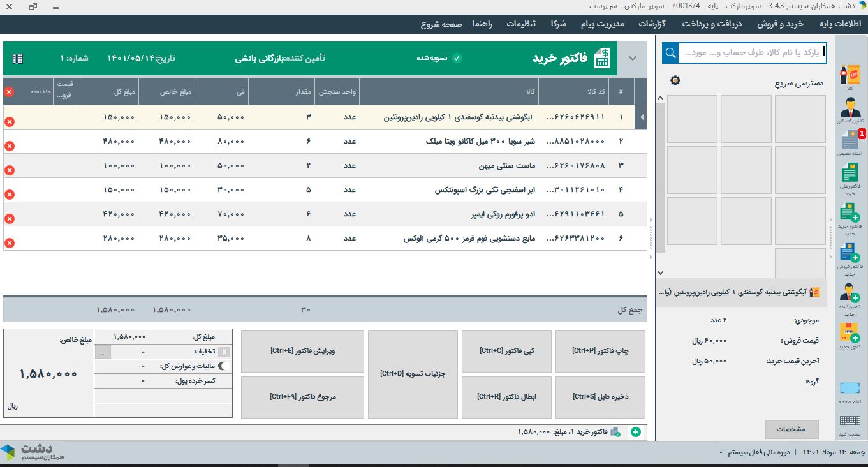Collapse the invoice header chevron
Viewport: 868px width, 467px height.
pyautogui.click(x=633, y=58)
